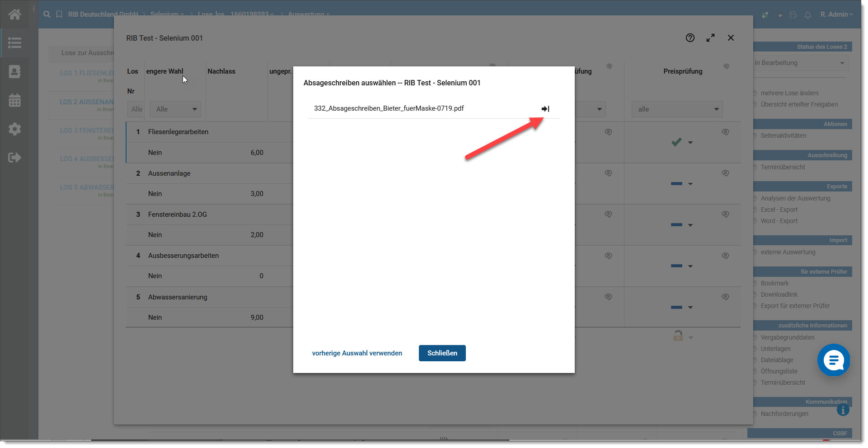Open the help question mark icon
Viewport: 868px width, 448px height.
(x=690, y=38)
